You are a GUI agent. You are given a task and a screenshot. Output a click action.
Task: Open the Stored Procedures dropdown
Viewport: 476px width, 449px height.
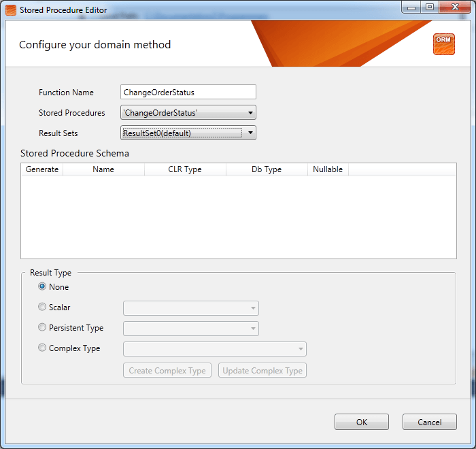point(188,113)
